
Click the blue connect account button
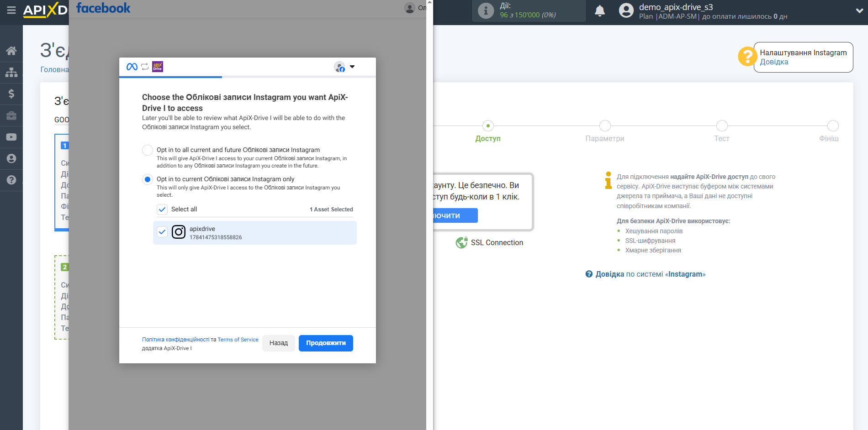pos(455,215)
